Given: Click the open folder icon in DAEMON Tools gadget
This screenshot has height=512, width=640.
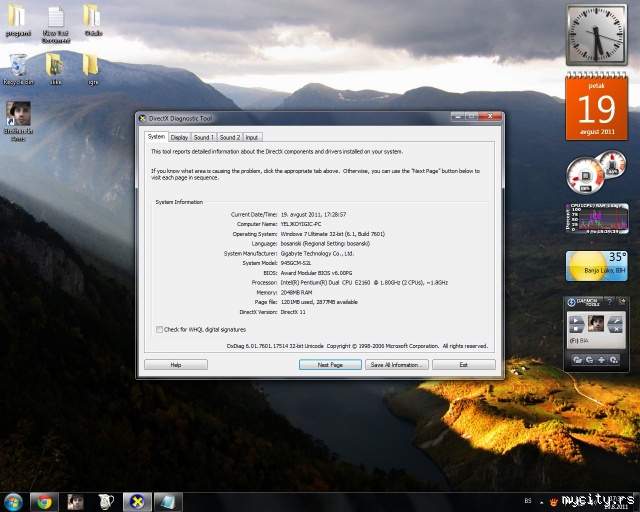Looking at the screenshot, I should [578, 360].
